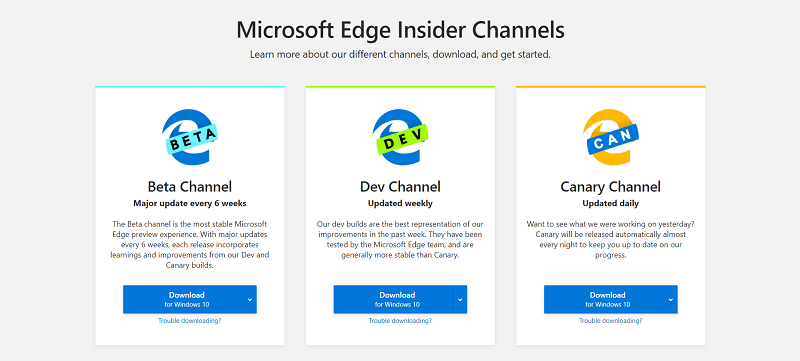
Task: Click 'Major update every 6 weeks' text
Action: (190, 203)
